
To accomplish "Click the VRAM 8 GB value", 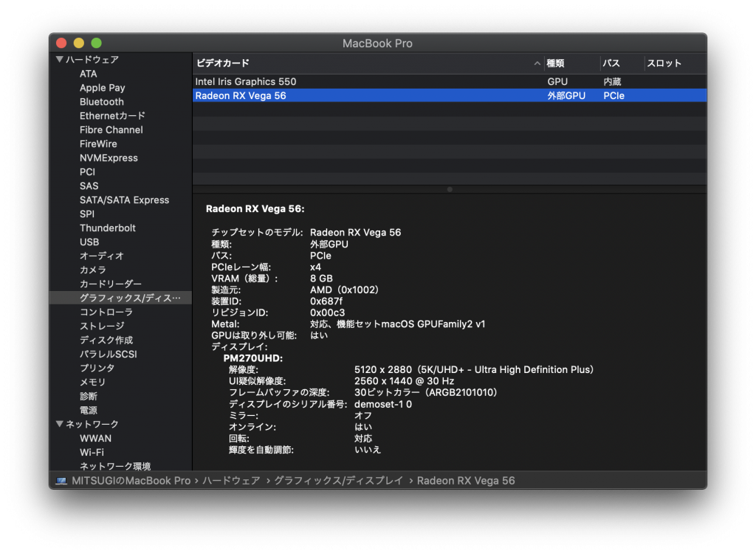I will click(x=321, y=278).
